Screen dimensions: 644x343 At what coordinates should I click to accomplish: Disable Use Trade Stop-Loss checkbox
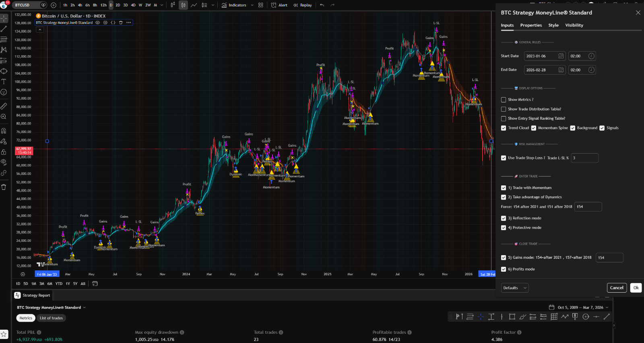tap(504, 158)
